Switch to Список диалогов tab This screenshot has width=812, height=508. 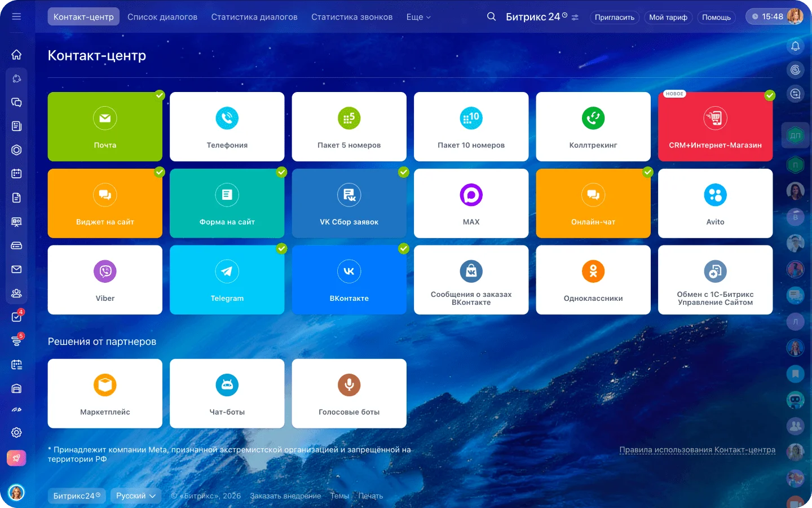[x=162, y=17]
